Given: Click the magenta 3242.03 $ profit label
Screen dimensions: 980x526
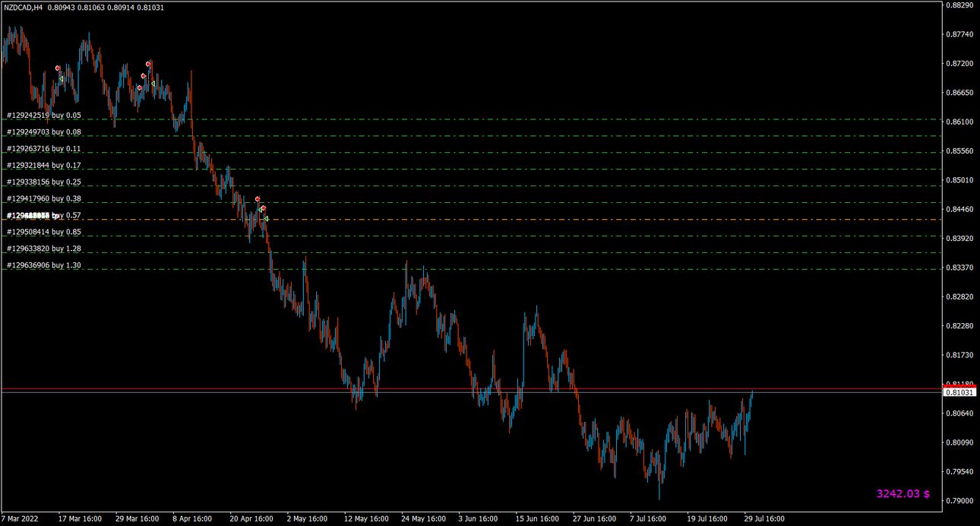Looking at the screenshot, I should pyautogui.click(x=903, y=494).
